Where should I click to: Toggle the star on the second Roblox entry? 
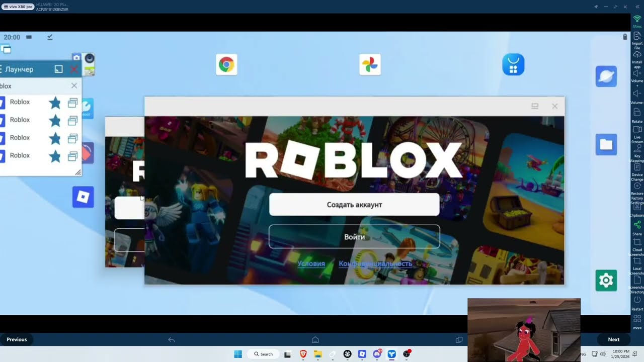pos(55,121)
